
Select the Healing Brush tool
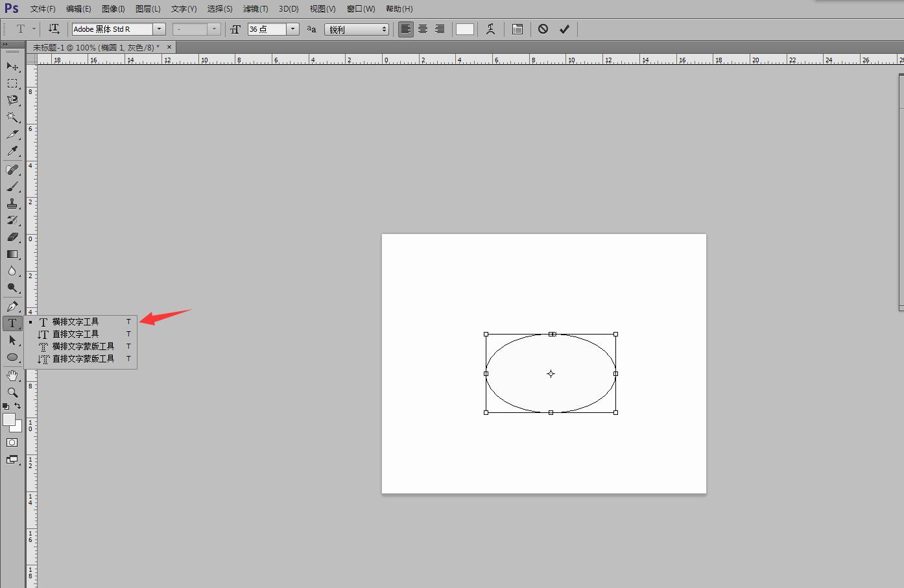[12, 170]
